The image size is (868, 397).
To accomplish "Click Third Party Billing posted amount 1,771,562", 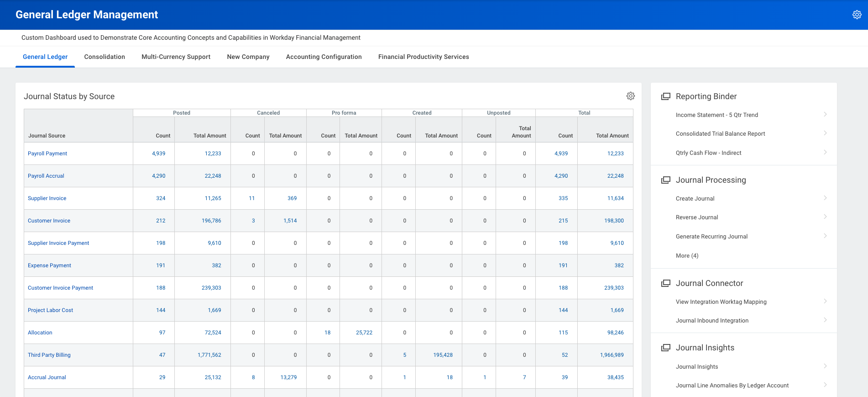I will [x=209, y=355].
